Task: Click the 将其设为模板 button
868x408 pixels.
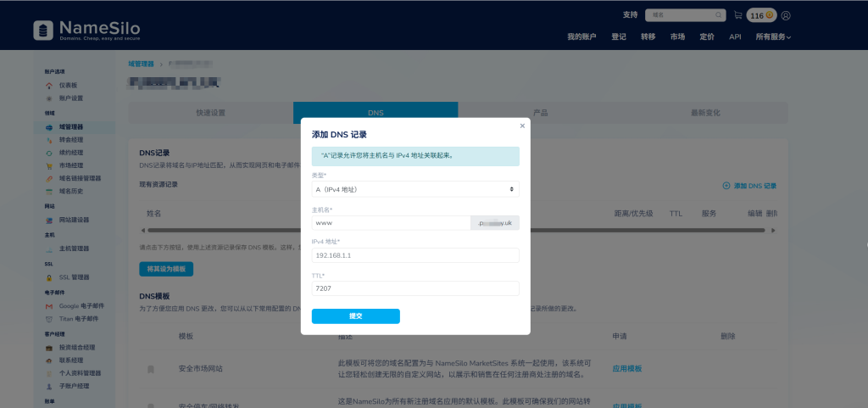Action: pyautogui.click(x=166, y=269)
